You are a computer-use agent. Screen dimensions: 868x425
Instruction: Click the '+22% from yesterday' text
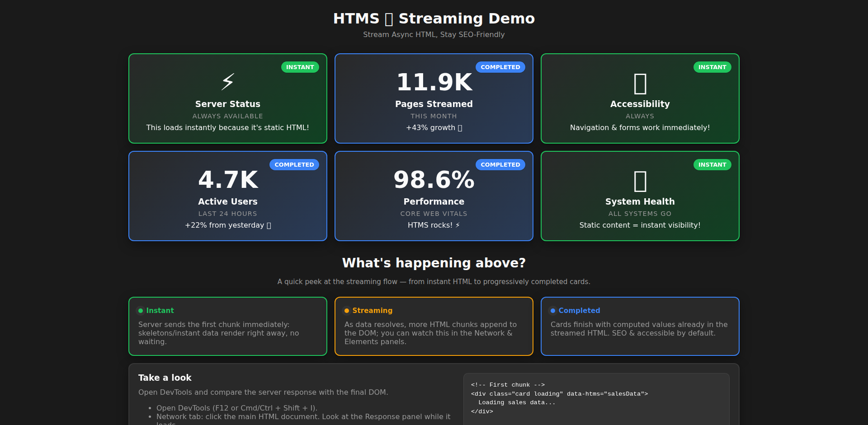coord(228,225)
